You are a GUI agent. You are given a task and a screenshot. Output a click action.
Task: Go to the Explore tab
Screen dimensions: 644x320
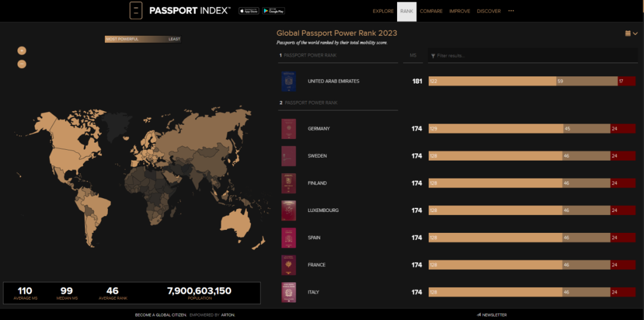383,11
